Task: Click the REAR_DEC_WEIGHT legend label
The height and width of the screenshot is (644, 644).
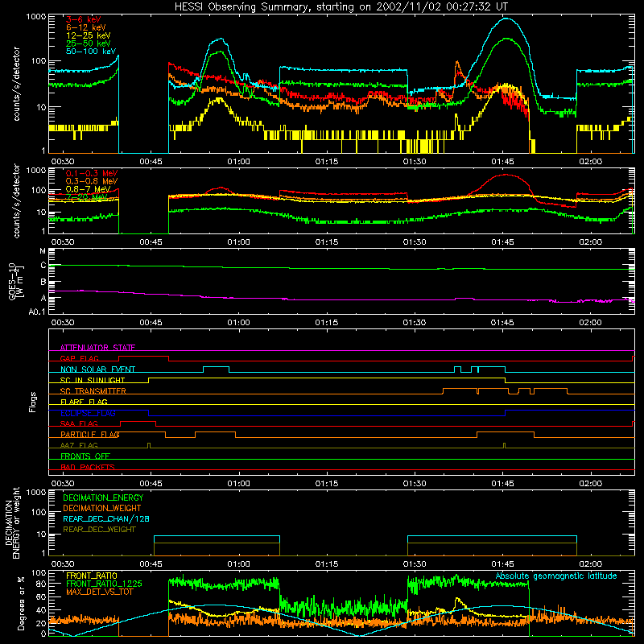Action: click(x=99, y=530)
